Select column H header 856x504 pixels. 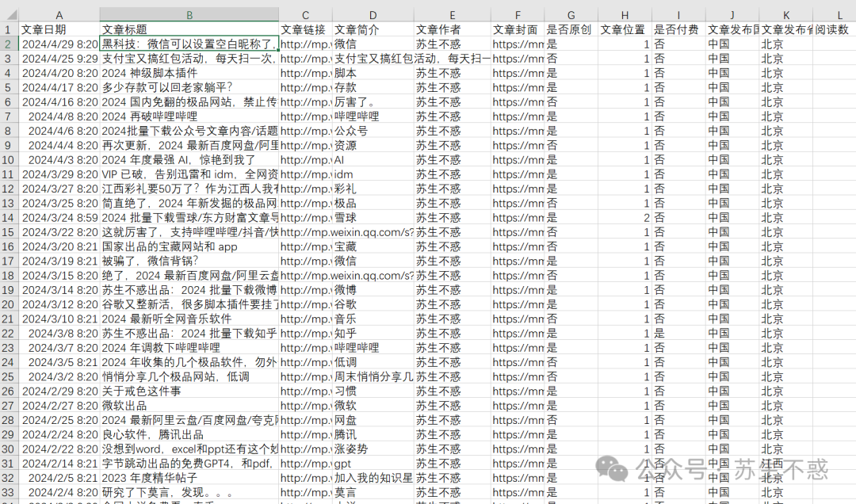[x=625, y=15]
